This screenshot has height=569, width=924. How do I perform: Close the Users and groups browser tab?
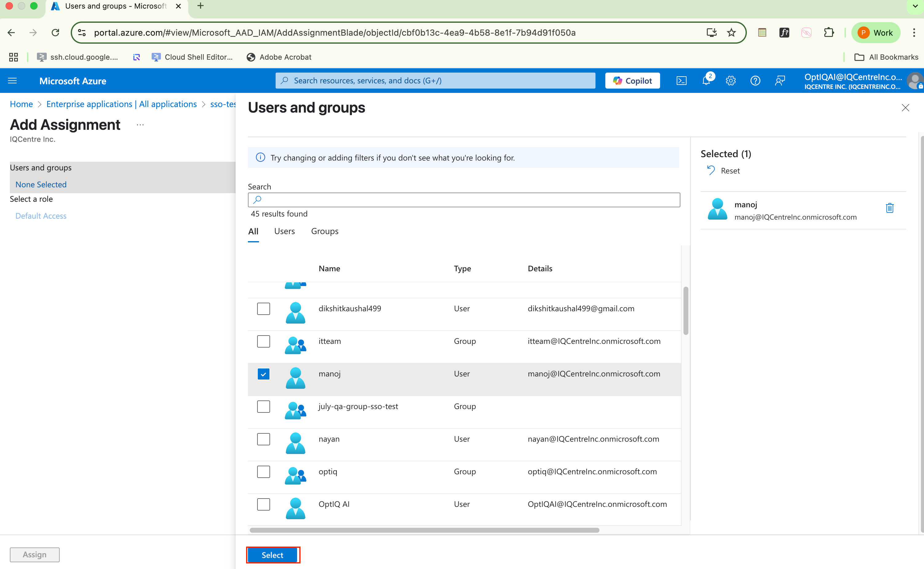click(178, 6)
